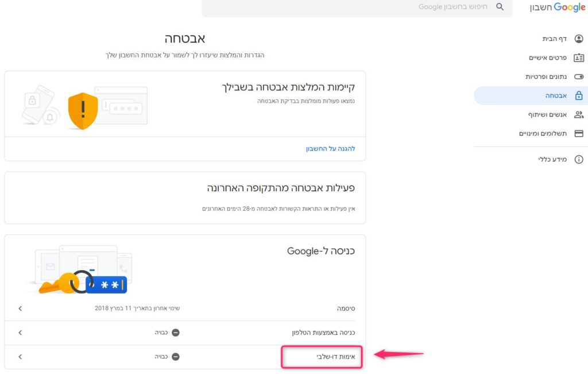The width and height of the screenshot is (588, 374).
Task: Expand the אימות דו-שלבי row chevron
Action: (x=20, y=356)
